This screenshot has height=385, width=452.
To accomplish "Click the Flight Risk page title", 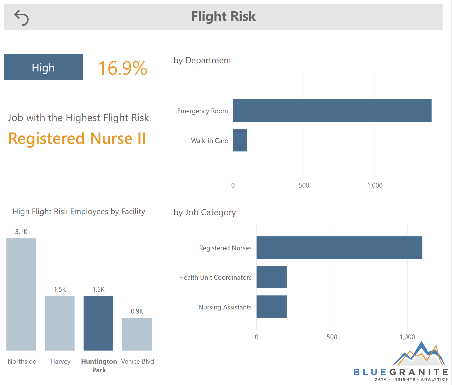I will click(x=223, y=16).
